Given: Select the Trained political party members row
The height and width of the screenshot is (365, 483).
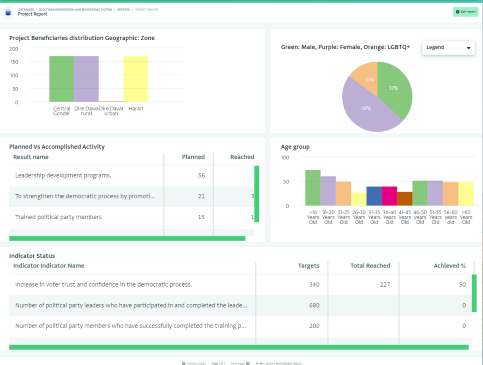Looking at the screenshot, I should [x=132, y=217].
